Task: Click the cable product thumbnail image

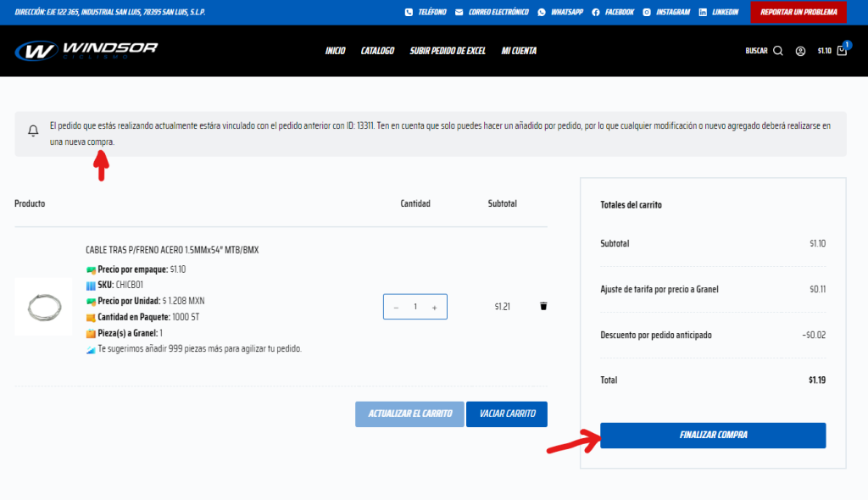Action: (x=43, y=306)
